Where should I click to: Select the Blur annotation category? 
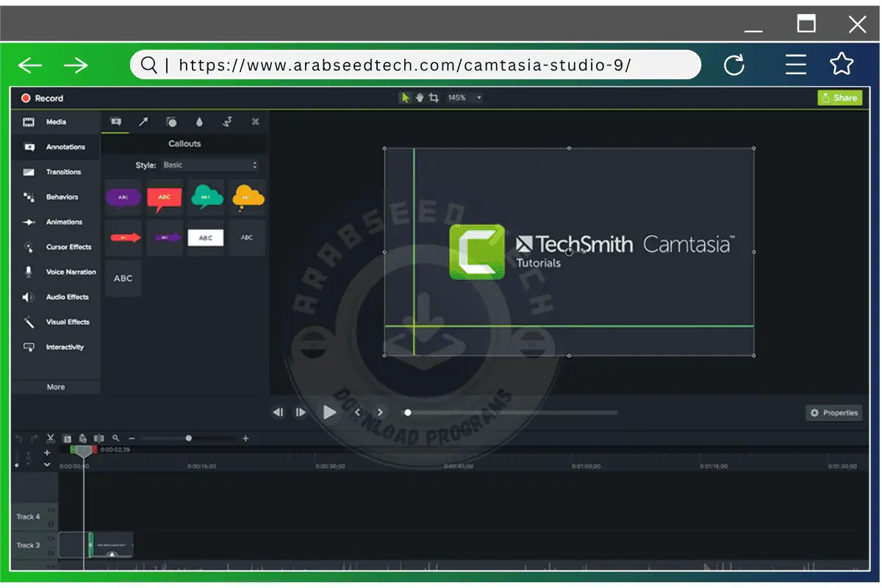click(x=199, y=121)
